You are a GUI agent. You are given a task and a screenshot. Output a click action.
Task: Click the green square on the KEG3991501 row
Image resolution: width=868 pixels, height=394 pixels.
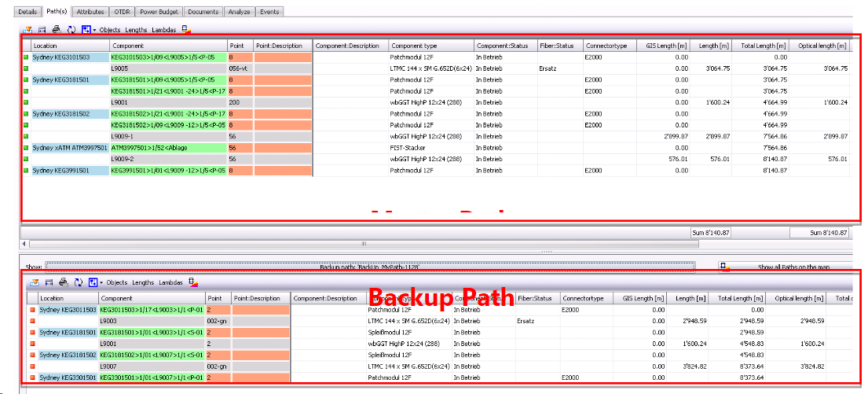pos(26,171)
